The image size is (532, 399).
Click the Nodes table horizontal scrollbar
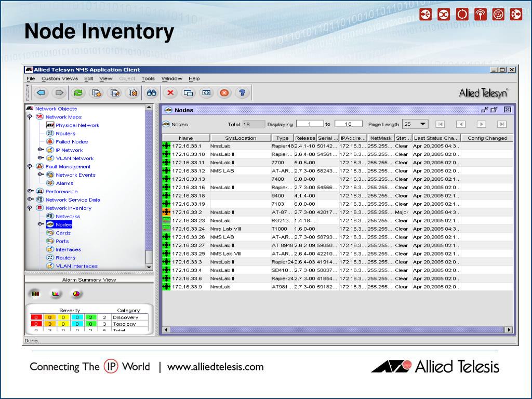tap(336, 330)
